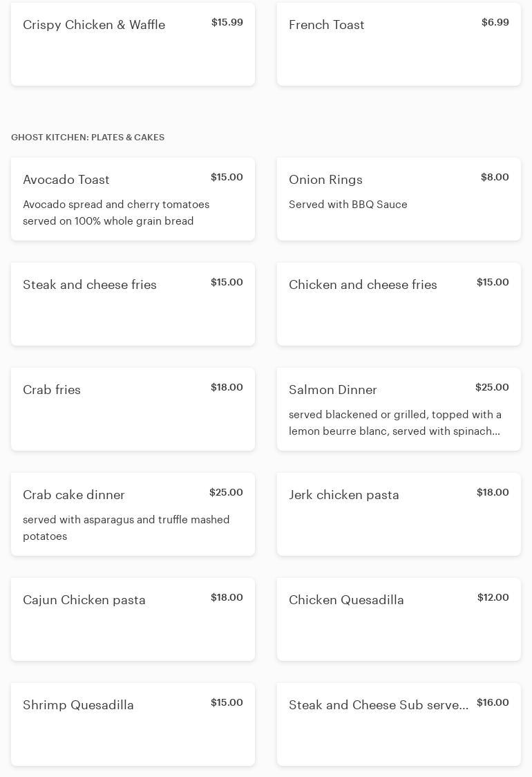Click the Ghost Kitchen: Plates & Cakes heading
Screen dimensions: 532x777
tap(88, 138)
